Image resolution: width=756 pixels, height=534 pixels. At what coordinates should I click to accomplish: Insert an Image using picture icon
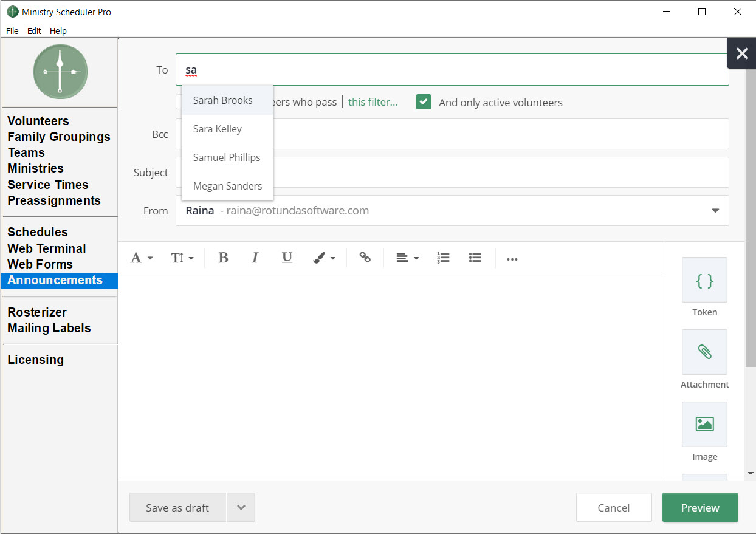tap(704, 424)
